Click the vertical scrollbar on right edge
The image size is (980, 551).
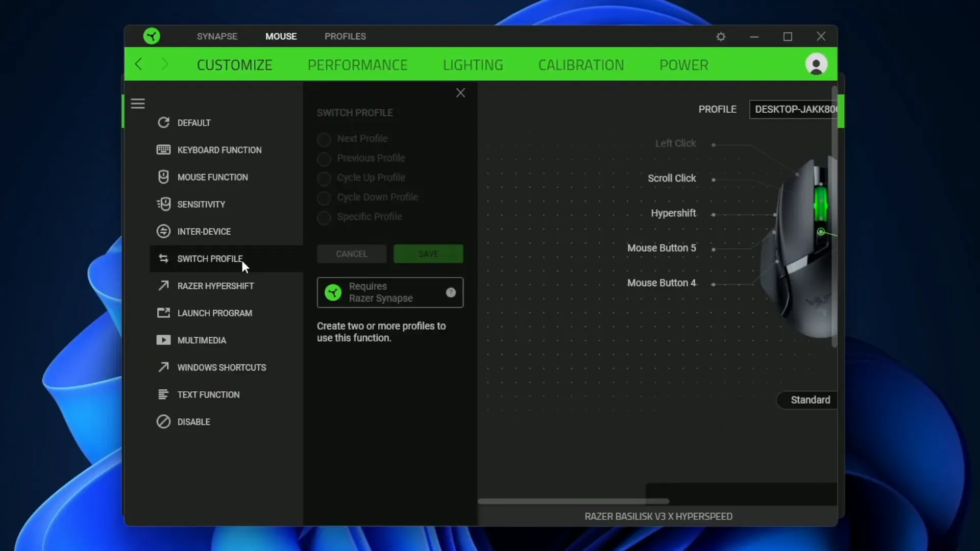tap(835, 217)
